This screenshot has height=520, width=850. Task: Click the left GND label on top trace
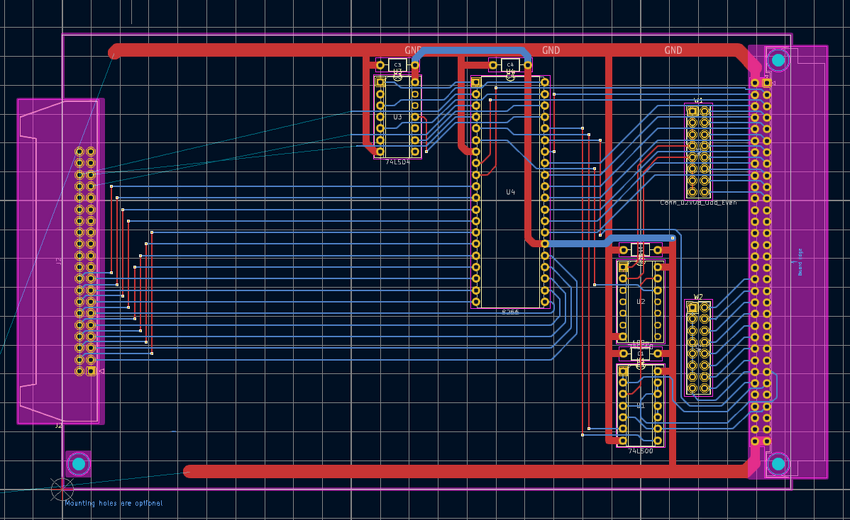413,50
